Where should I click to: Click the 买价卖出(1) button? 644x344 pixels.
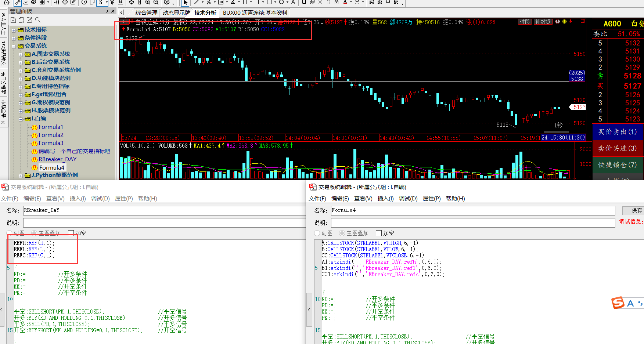pos(618,132)
